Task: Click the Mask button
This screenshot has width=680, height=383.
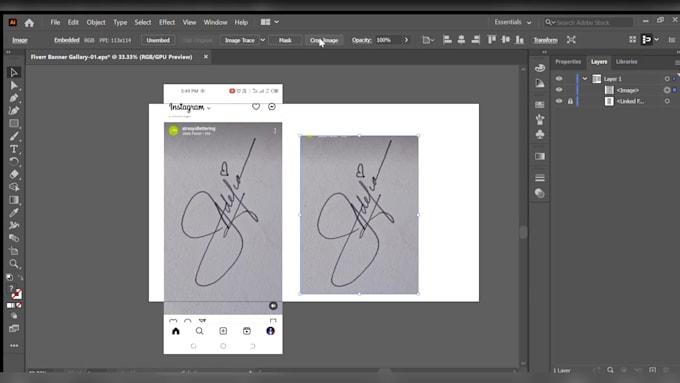Action: pyautogui.click(x=285, y=40)
